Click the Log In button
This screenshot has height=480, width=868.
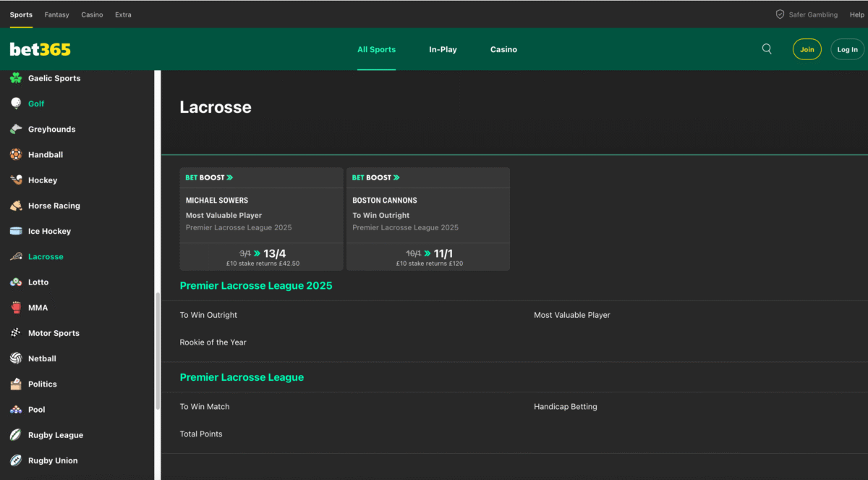(848, 49)
